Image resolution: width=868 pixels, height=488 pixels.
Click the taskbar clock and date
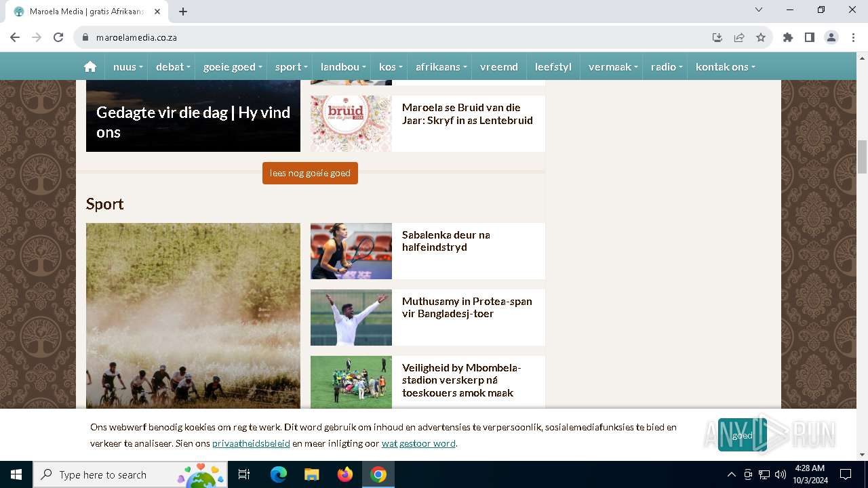(x=810, y=474)
